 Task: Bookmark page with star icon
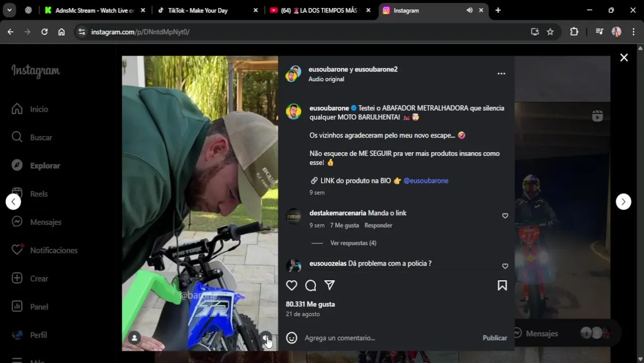(550, 32)
